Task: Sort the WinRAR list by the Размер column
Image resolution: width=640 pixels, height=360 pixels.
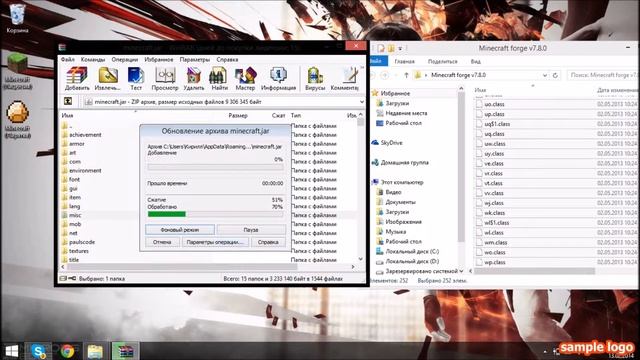Action: pos(238,116)
